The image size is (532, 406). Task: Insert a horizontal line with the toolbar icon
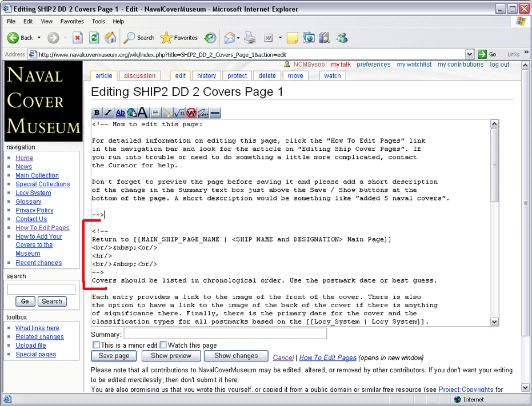pos(215,113)
